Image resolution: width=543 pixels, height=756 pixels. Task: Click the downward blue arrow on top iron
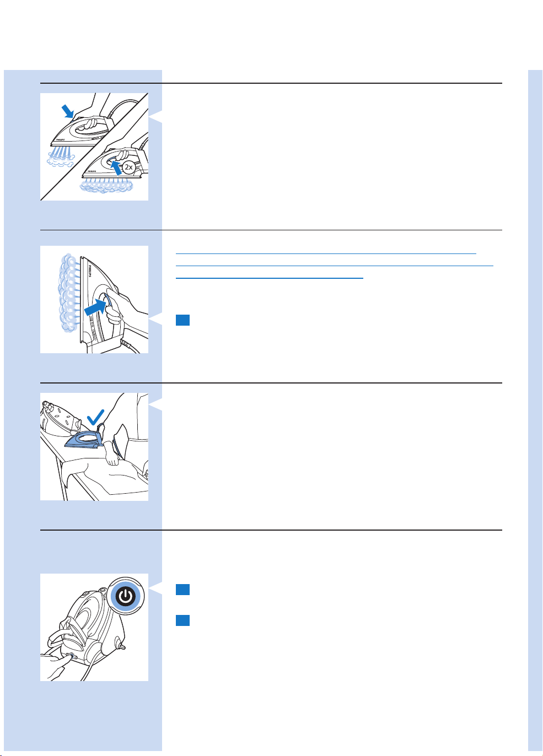pos(67,112)
